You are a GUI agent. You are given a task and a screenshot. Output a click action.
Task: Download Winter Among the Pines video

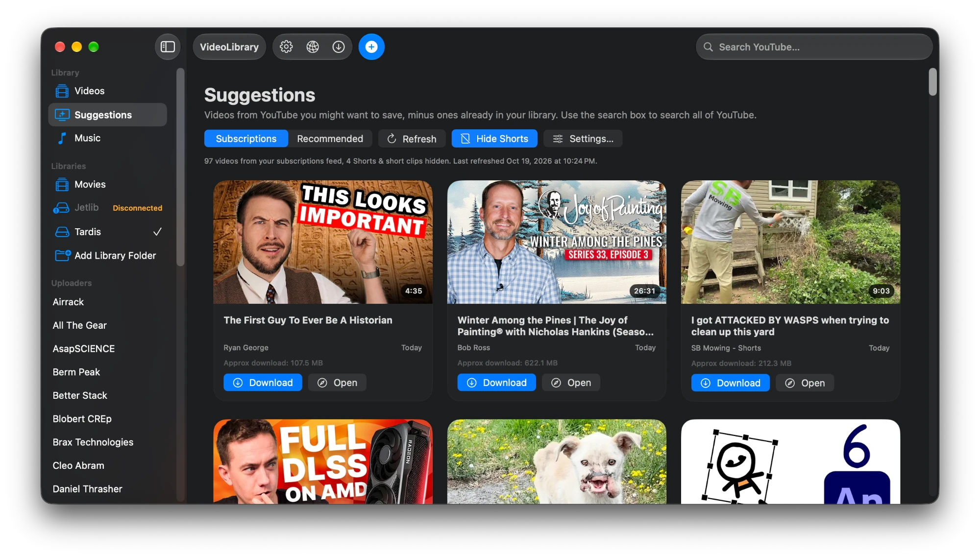(x=496, y=383)
